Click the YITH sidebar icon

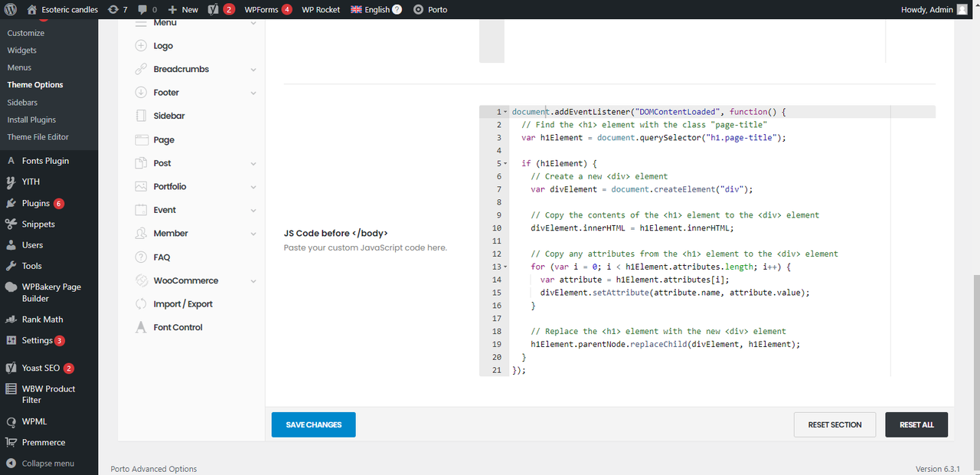pos(11,182)
